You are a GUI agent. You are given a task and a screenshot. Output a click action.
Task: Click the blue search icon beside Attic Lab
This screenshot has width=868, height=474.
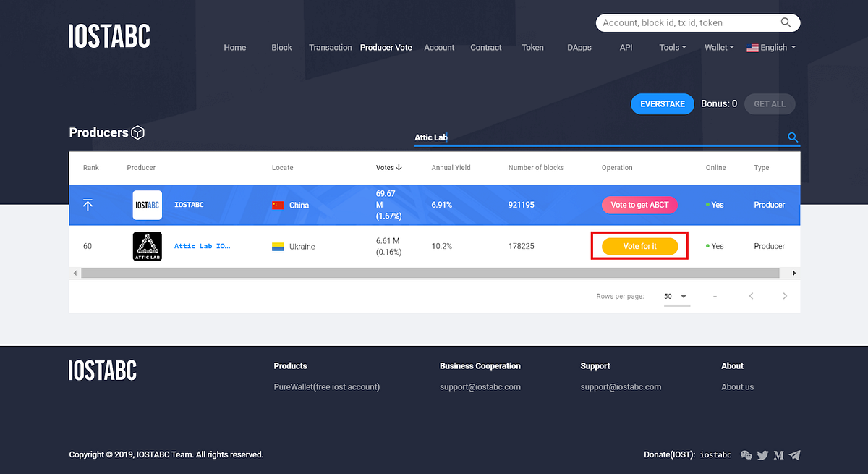click(x=793, y=137)
